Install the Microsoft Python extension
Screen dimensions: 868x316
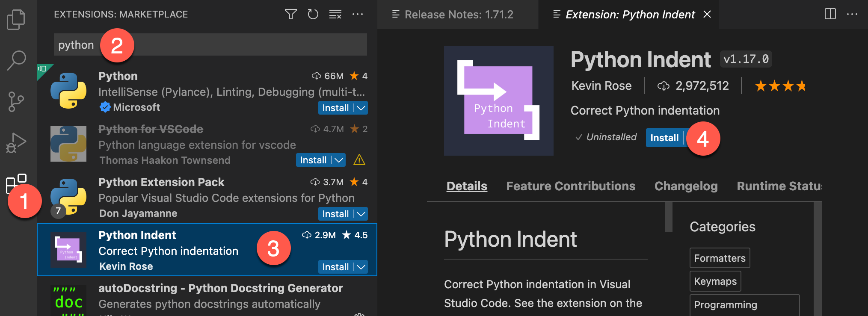coord(336,108)
